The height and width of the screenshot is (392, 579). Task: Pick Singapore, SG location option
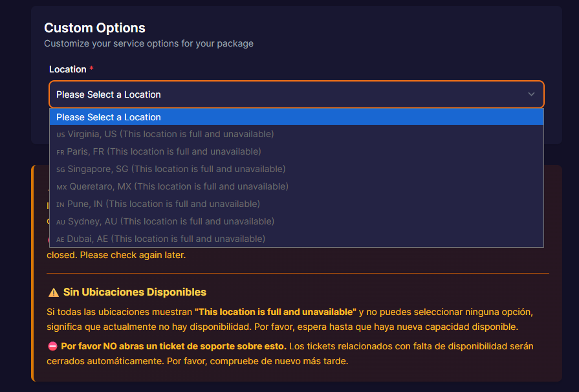point(296,169)
